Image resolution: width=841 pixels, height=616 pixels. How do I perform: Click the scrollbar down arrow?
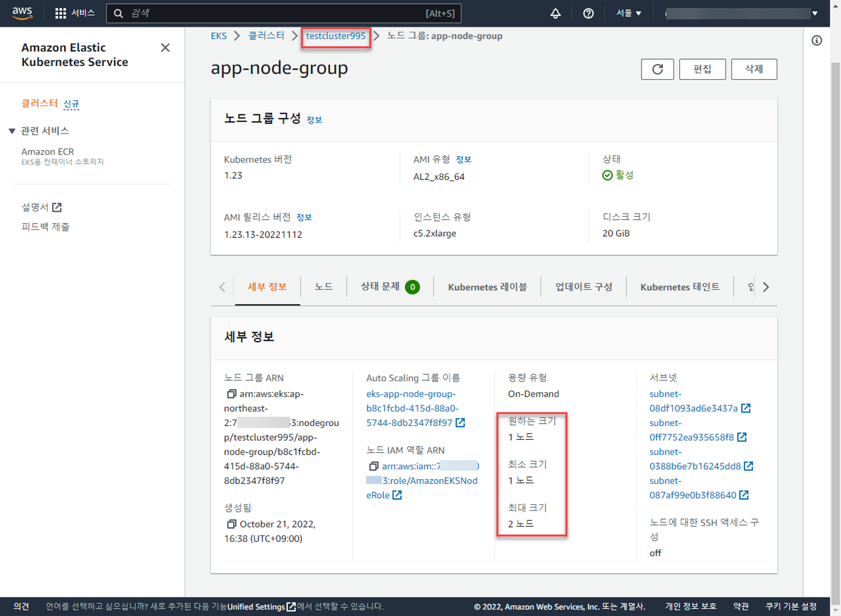coord(836,610)
